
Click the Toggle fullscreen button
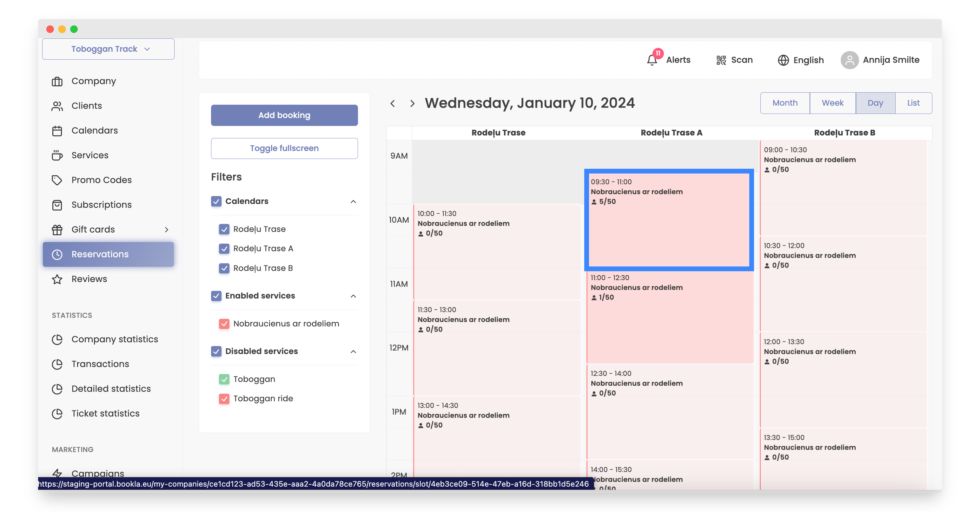[284, 148]
